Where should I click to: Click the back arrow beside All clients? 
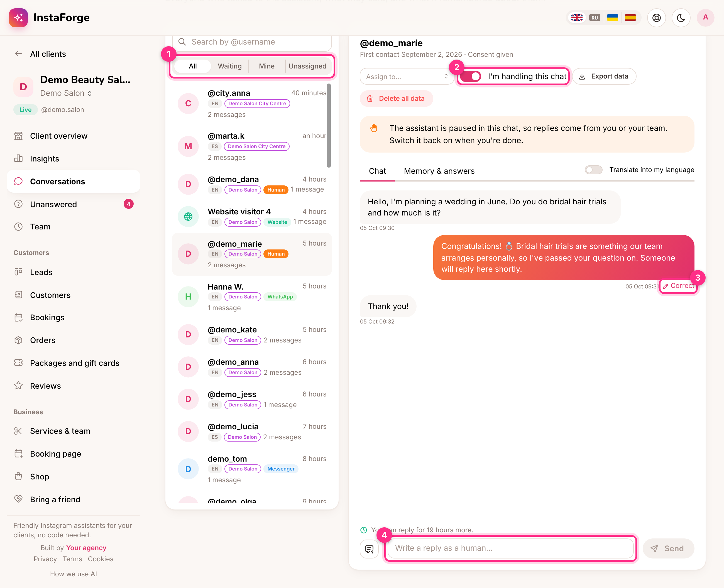click(18, 53)
